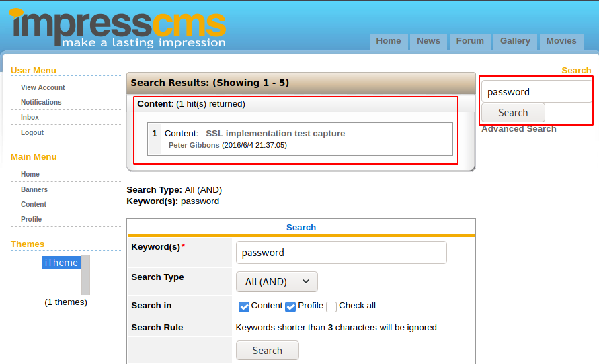Viewport: 599px width, 364px height.
Task: Enable the Check all checkbox
Action: coord(331,306)
